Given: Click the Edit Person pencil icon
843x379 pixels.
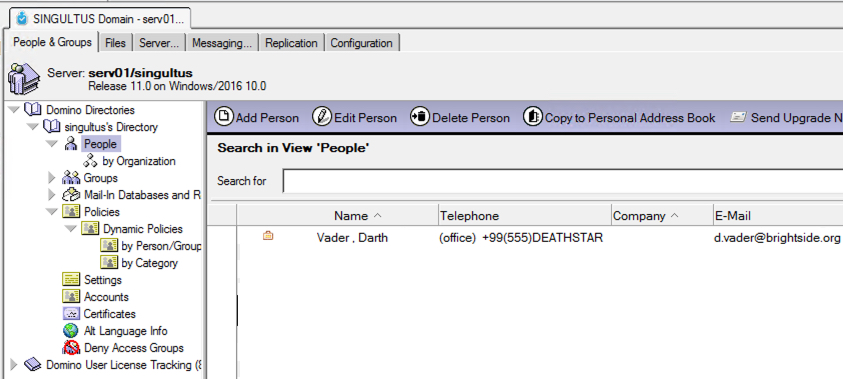Looking at the screenshot, I should click(322, 117).
